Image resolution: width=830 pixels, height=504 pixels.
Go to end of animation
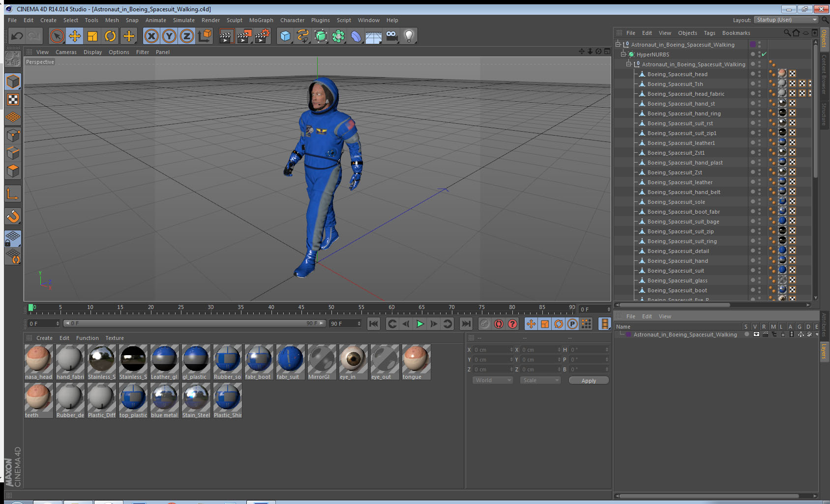[x=466, y=324]
